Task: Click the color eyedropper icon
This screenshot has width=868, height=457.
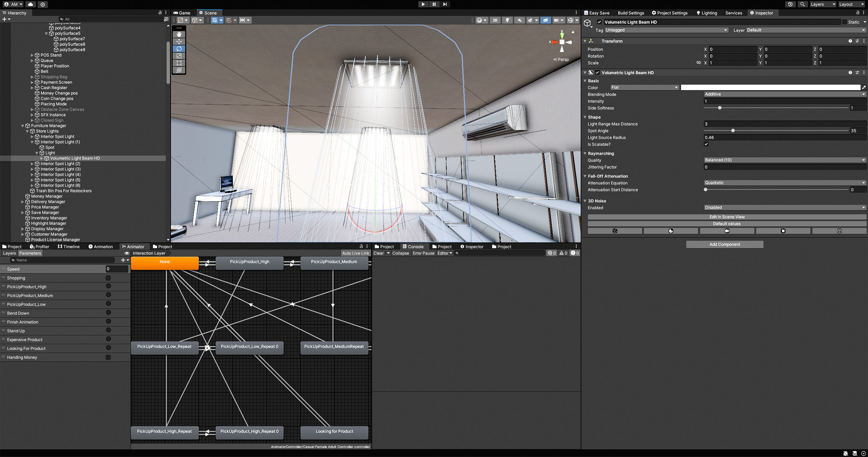Action: 864,87
